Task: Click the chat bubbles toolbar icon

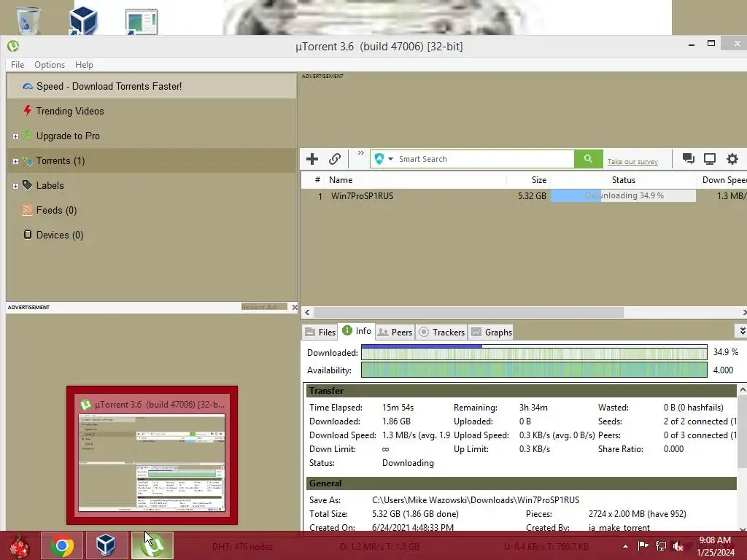Action: (x=688, y=158)
